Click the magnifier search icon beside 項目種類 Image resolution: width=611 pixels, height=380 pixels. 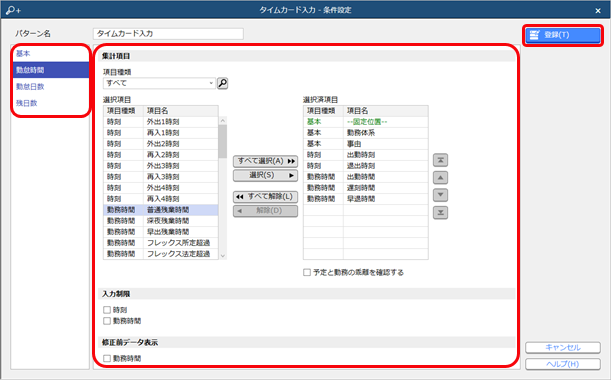pos(223,83)
